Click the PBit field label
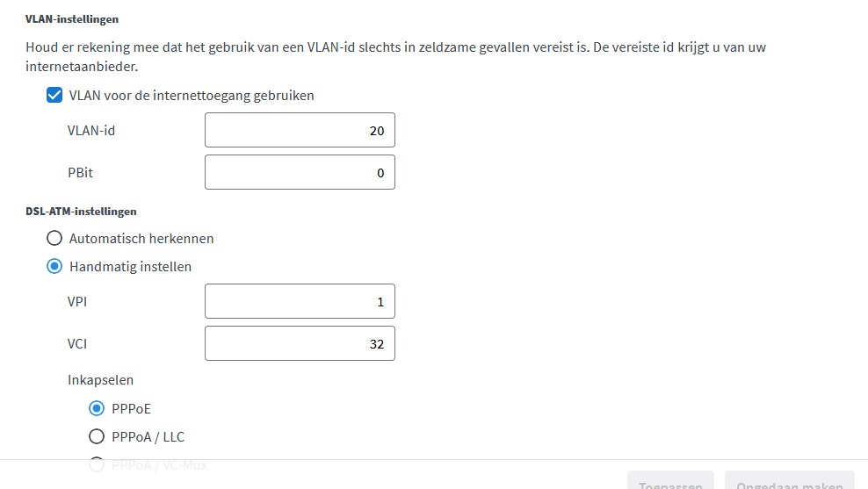The width and height of the screenshot is (868, 489). click(x=80, y=173)
